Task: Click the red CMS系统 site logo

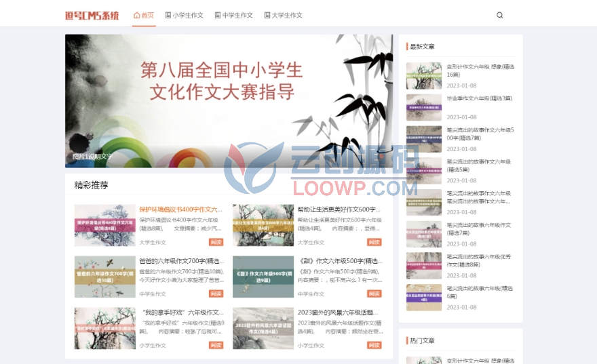Action: 92,15
